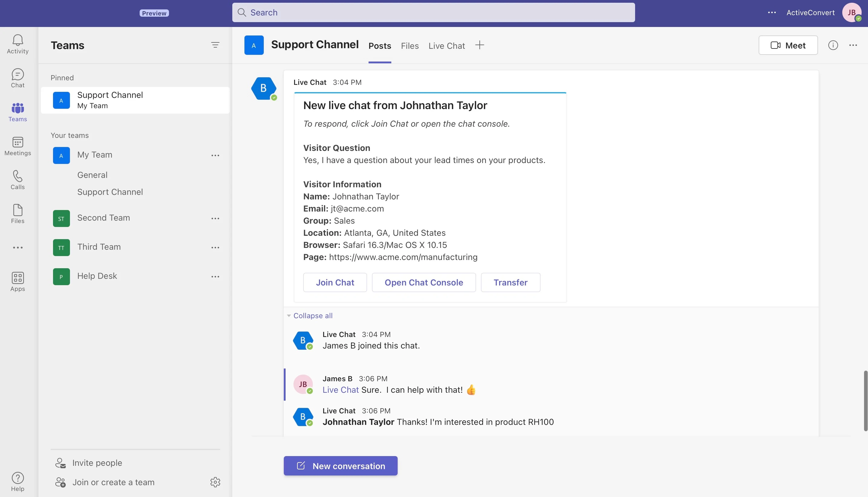Expand options for Second Team

pyautogui.click(x=215, y=218)
